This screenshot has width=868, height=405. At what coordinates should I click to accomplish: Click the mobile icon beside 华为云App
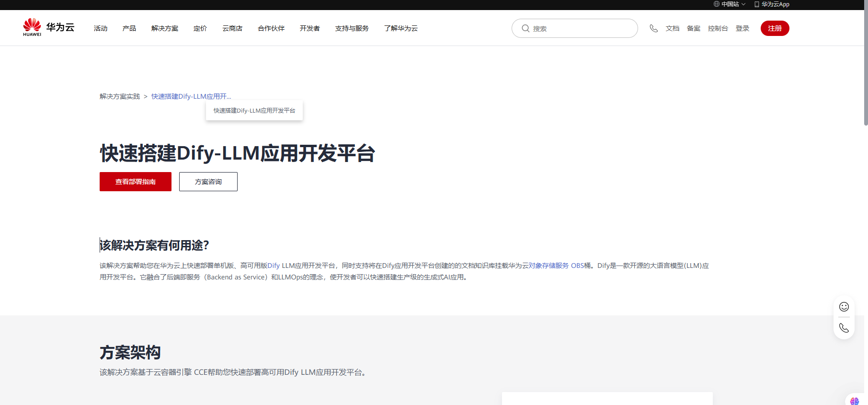point(757,4)
